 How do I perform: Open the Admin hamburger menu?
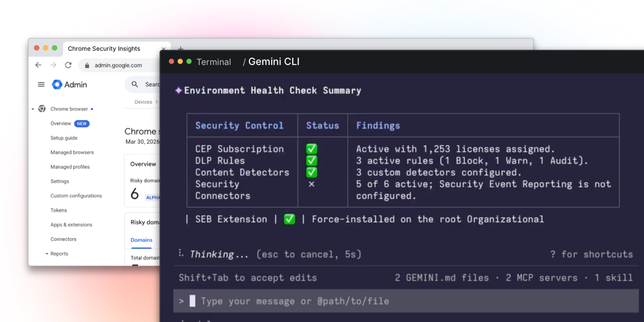click(41, 85)
